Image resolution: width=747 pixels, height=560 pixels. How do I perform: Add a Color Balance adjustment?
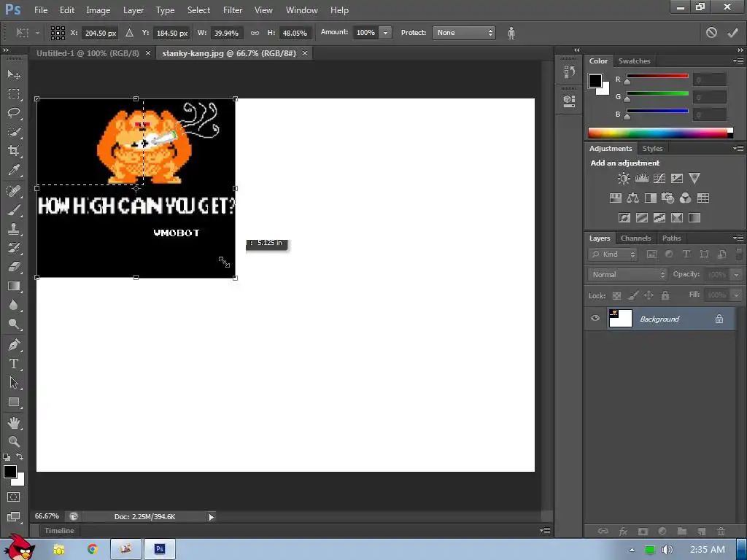632,198
